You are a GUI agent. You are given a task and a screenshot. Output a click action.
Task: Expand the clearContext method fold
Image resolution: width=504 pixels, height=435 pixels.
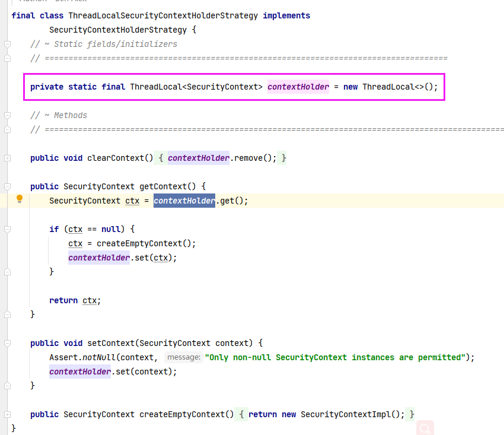coord(7,158)
